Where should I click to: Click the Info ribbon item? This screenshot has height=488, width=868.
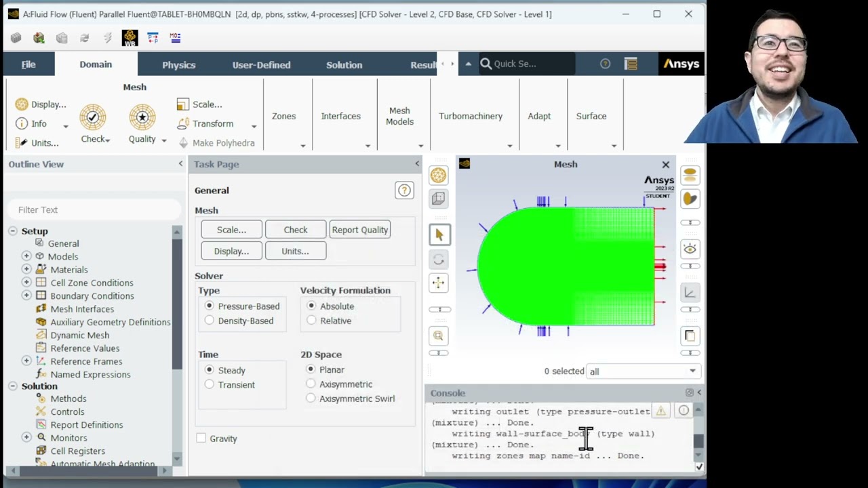31,123
